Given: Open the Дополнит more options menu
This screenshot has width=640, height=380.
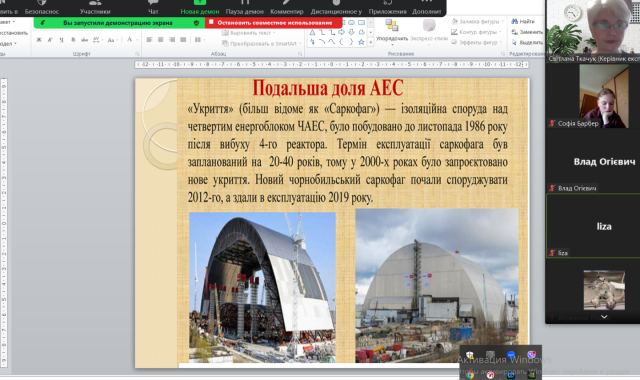Looking at the screenshot, I should point(426,7).
